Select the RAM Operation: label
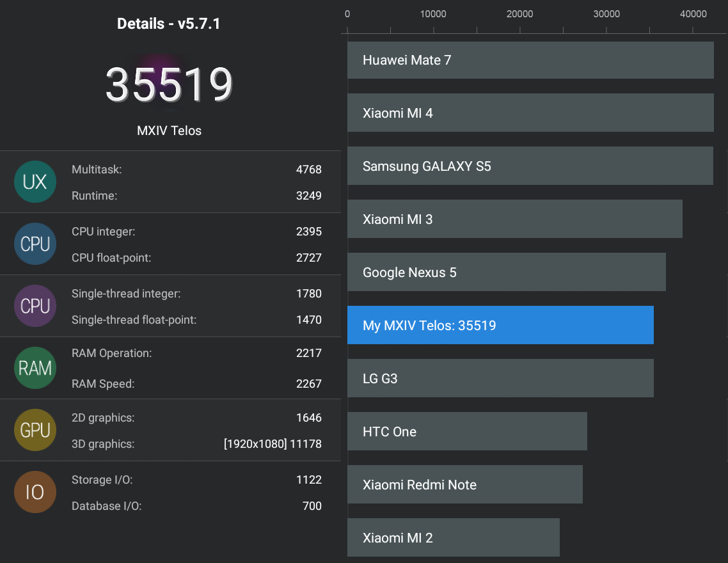The image size is (728, 563). [x=112, y=353]
